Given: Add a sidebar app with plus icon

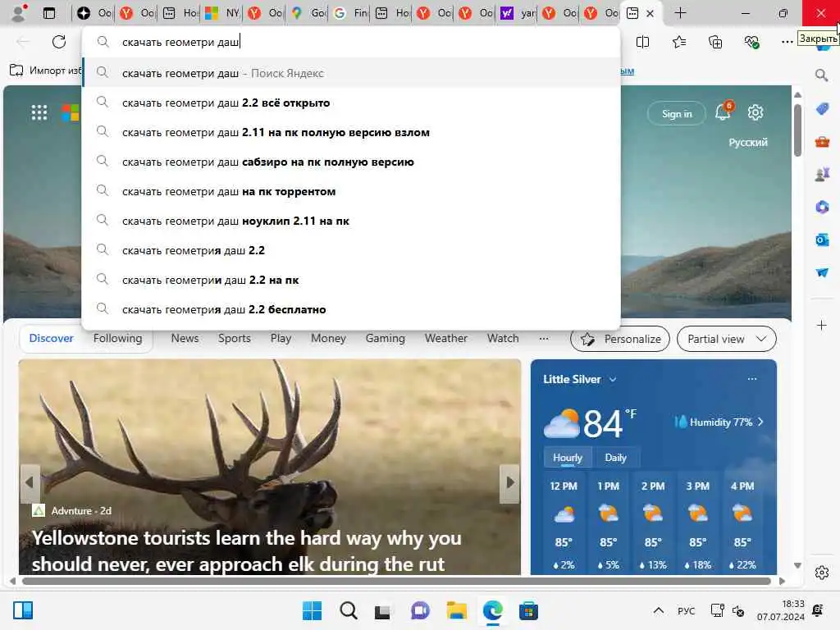Looking at the screenshot, I should (x=822, y=325).
